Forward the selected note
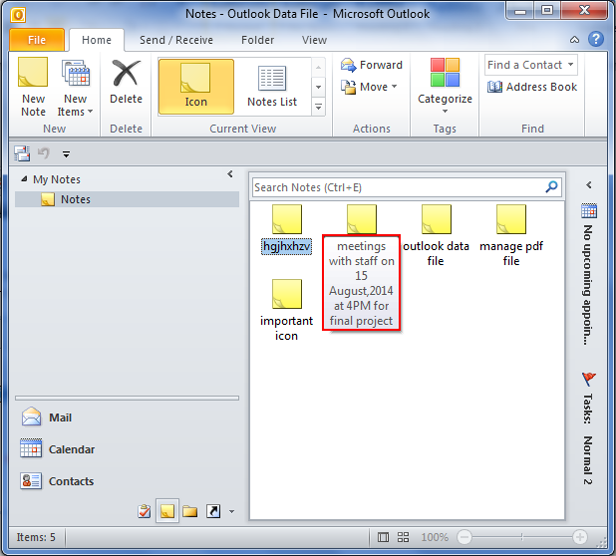The image size is (616, 556). (371, 65)
